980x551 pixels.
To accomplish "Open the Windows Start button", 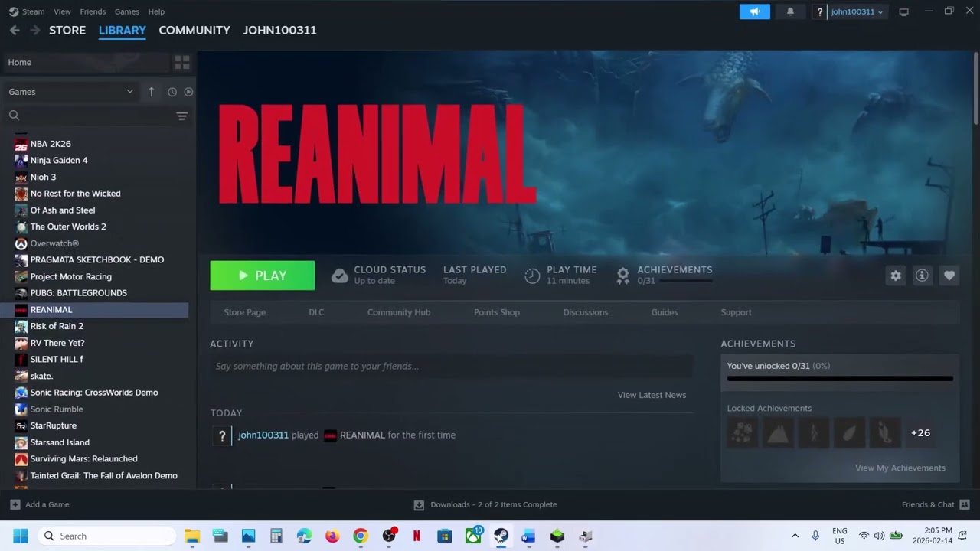I will [x=21, y=536].
